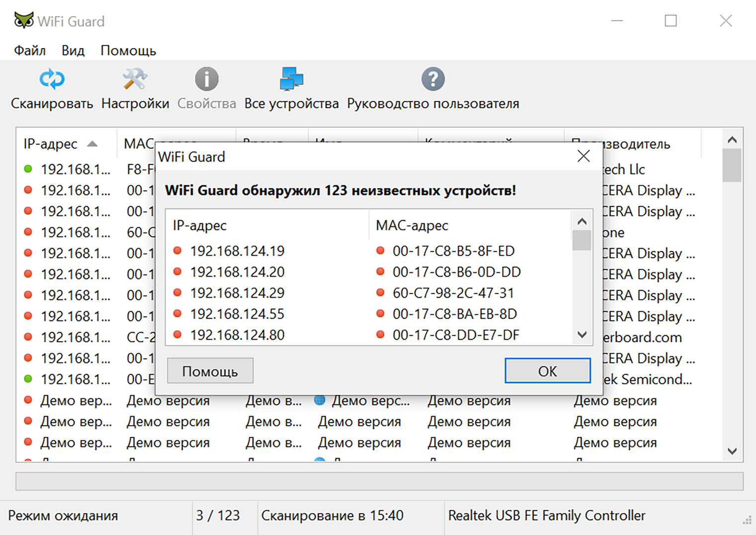Click the 'tech Llc' manufacturer cell
This screenshot has height=535, width=756.
click(x=623, y=170)
